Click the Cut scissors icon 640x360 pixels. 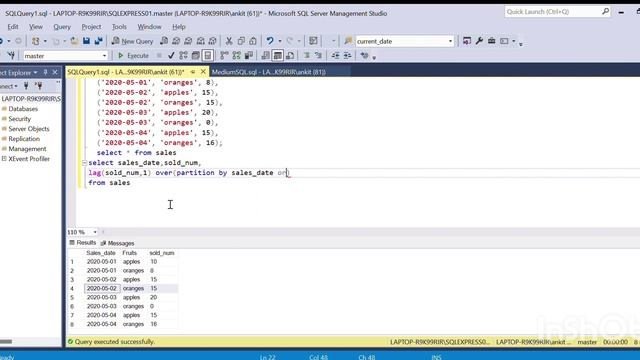tap(229, 41)
